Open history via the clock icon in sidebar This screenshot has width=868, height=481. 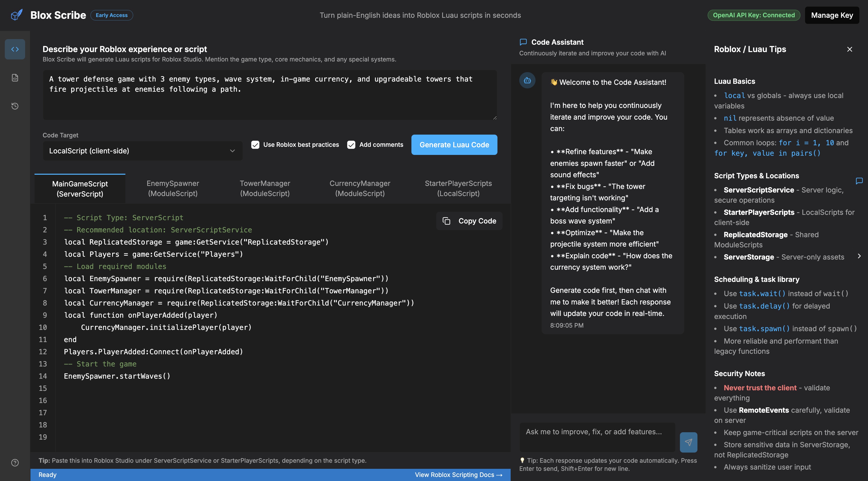pyautogui.click(x=15, y=106)
